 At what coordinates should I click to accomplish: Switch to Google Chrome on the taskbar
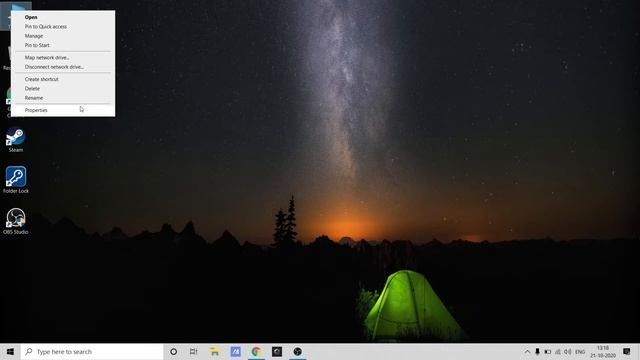point(256,351)
